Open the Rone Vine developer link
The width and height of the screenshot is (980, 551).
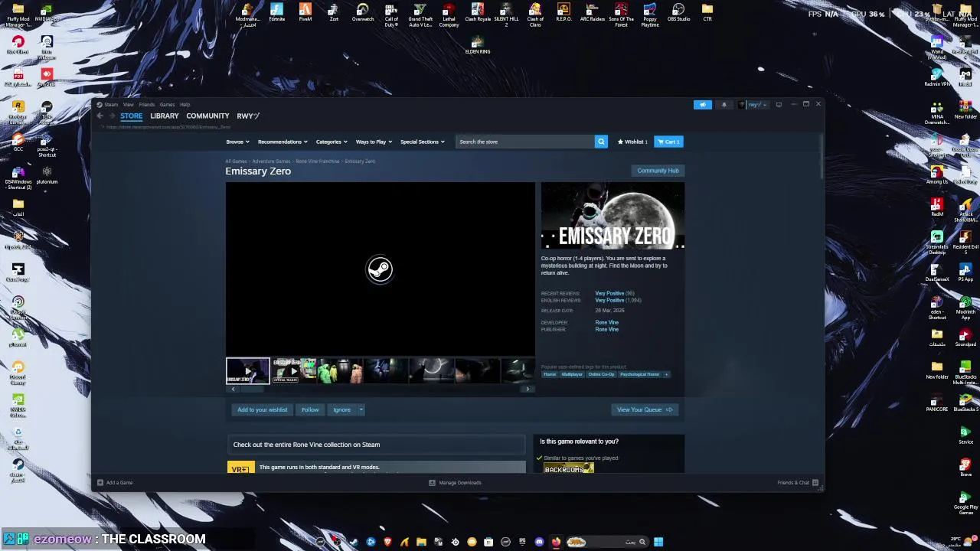click(x=606, y=322)
